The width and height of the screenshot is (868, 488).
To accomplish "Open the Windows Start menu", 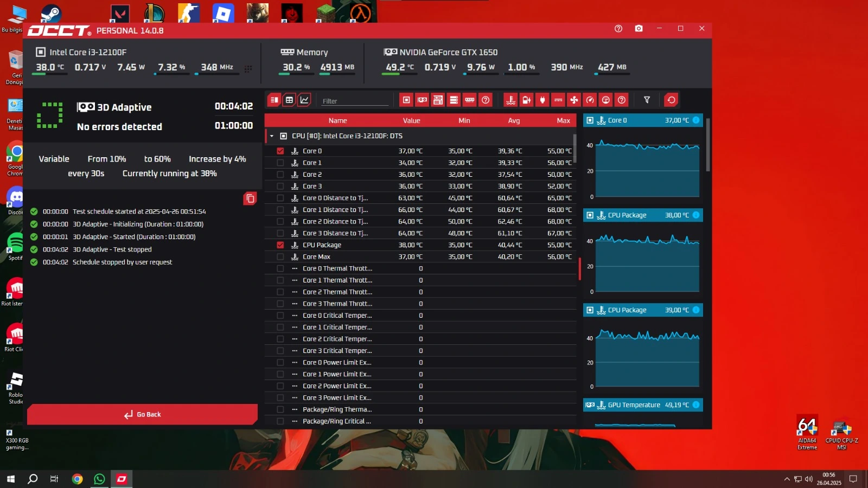I will (10, 479).
